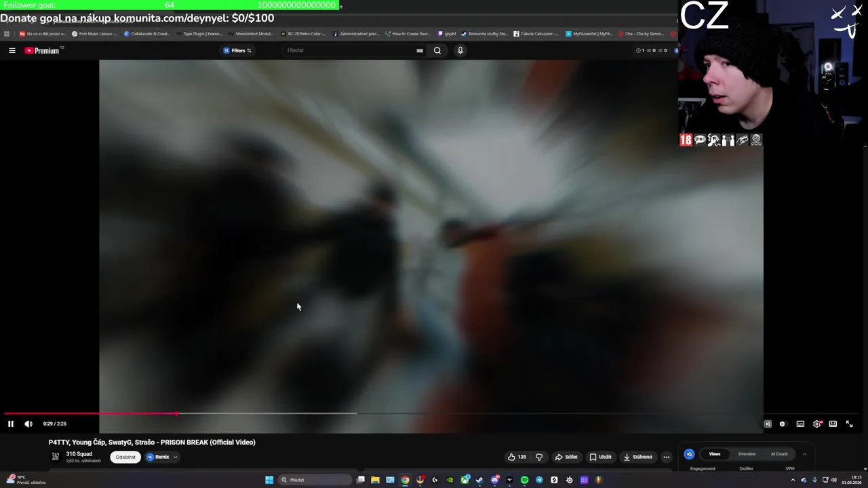Subscribe with the Odebírat button

coord(125,457)
